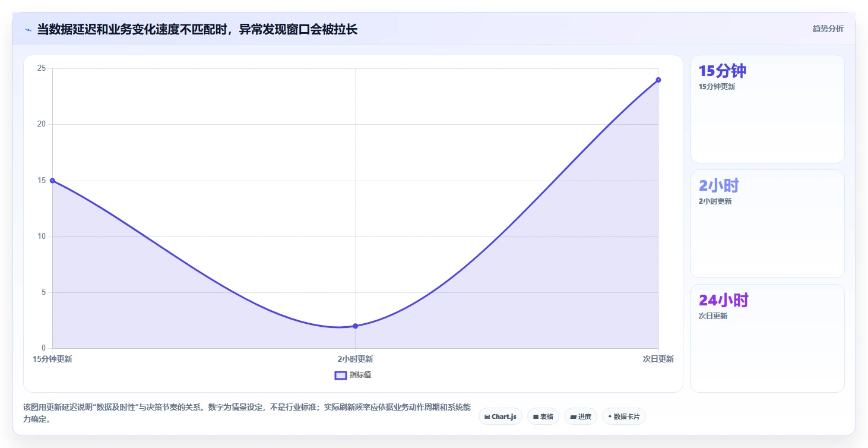Click the data point at 次日更新
The height and width of the screenshot is (448, 868).
click(658, 80)
